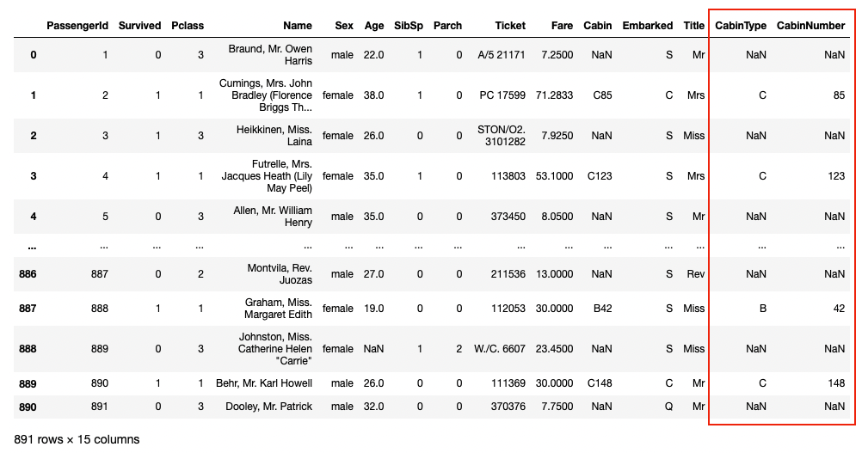The height and width of the screenshot is (459, 868).
Task: Select the Ticket column header
Action: [510, 26]
